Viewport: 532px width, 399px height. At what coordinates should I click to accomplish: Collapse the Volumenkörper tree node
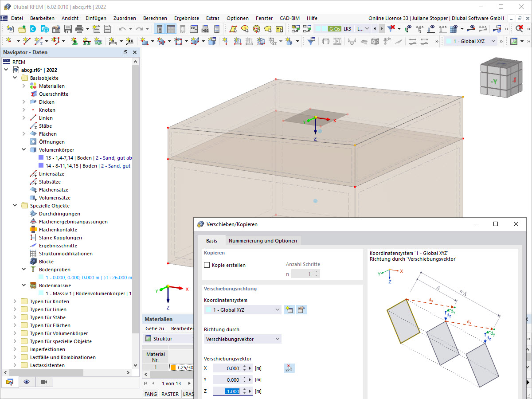(x=23, y=150)
